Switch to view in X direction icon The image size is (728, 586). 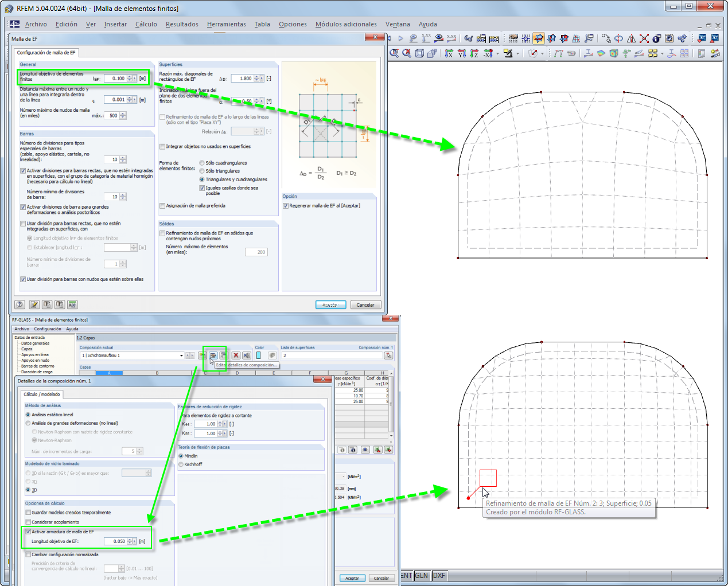point(449,53)
